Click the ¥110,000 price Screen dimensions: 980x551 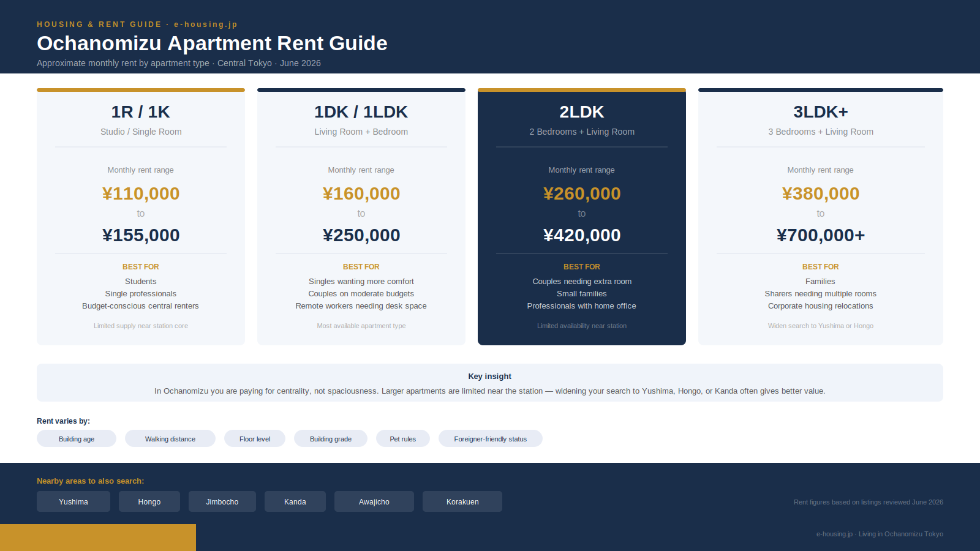141,193
